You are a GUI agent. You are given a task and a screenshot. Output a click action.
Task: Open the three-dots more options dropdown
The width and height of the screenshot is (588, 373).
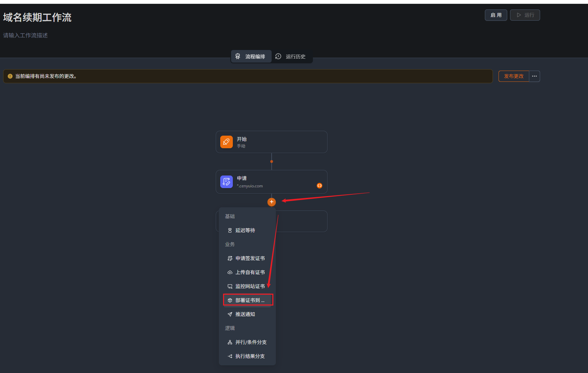pyautogui.click(x=534, y=76)
